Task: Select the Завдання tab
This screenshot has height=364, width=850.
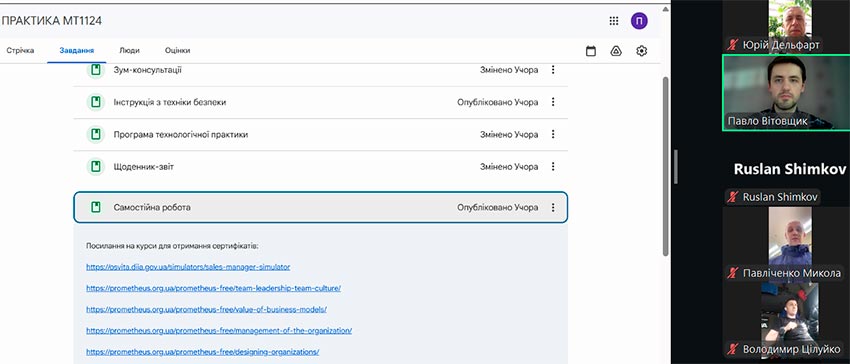Action: (76, 50)
